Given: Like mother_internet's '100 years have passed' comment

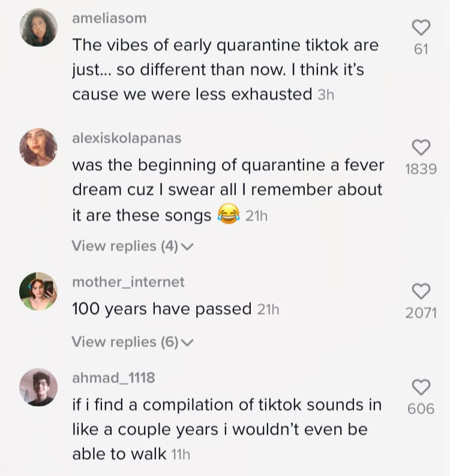Looking at the screenshot, I should (422, 291).
